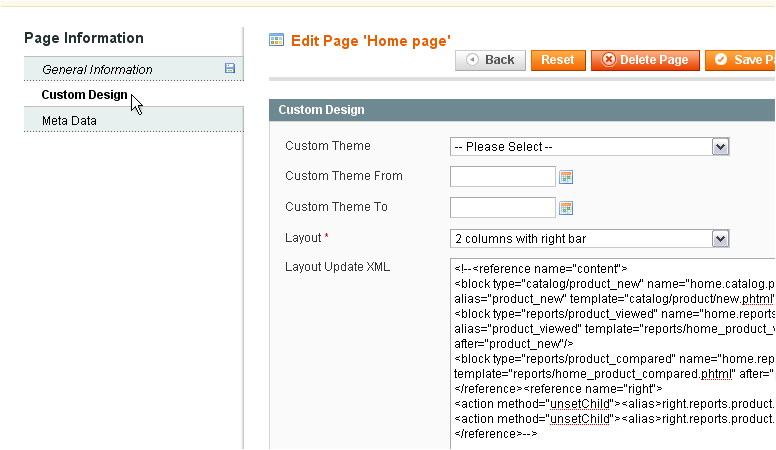
Task: Open calendar picker for Custom Theme To
Action: pos(566,208)
